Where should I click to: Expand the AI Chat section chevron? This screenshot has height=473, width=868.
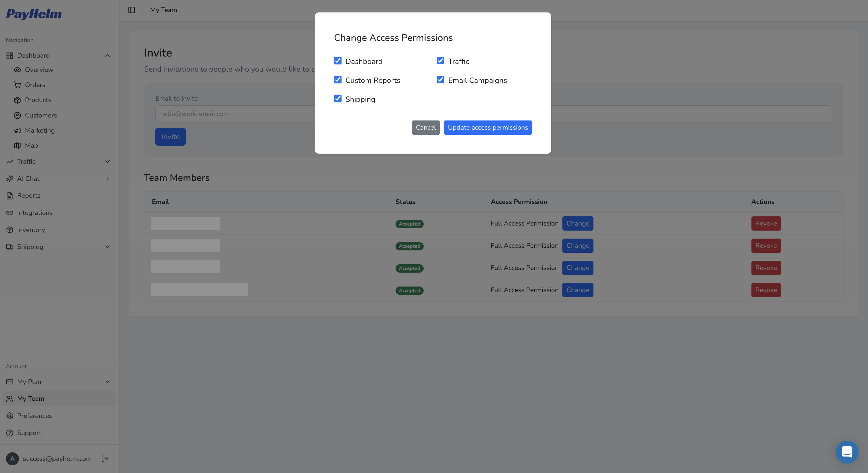click(107, 179)
